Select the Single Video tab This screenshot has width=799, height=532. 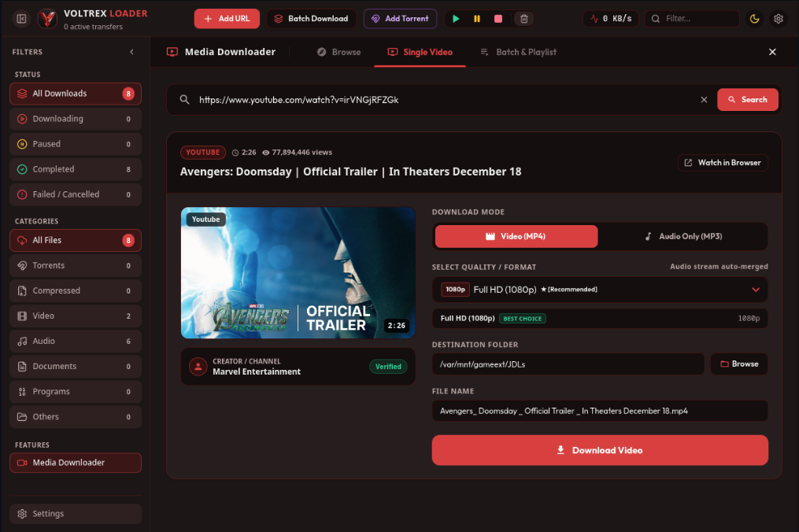click(420, 52)
